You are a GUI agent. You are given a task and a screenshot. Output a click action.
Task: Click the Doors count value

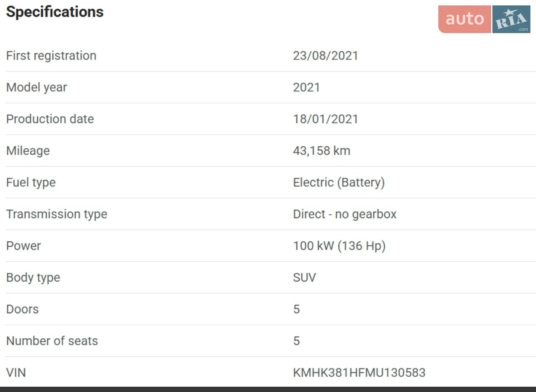click(x=296, y=309)
